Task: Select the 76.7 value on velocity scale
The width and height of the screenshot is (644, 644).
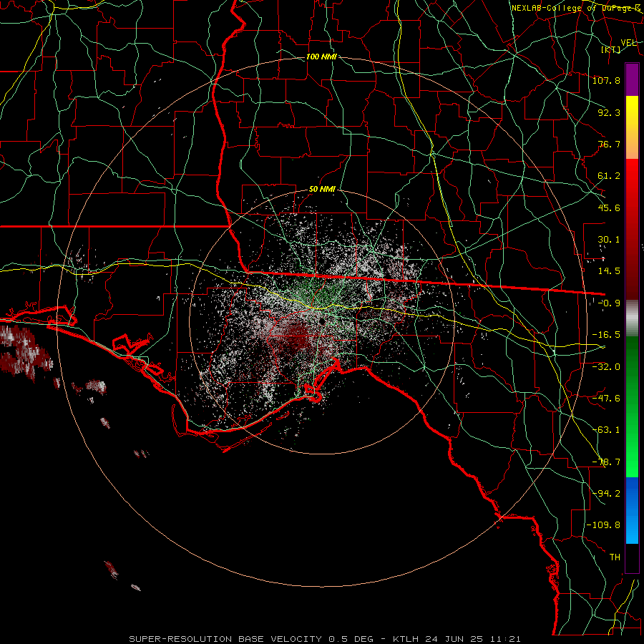Action: (x=609, y=144)
